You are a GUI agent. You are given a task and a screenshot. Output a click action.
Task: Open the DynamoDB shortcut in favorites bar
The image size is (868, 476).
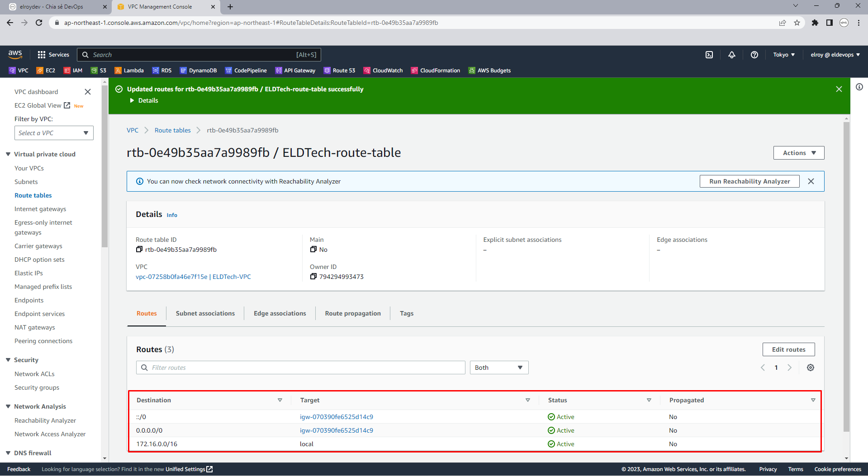pyautogui.click(x=198, y=71)
